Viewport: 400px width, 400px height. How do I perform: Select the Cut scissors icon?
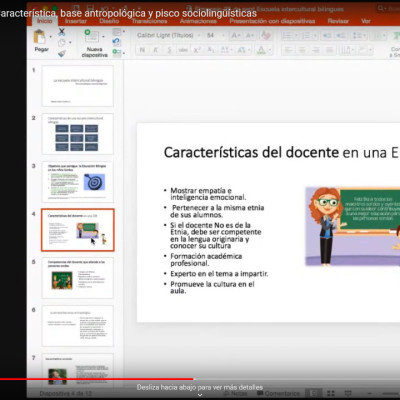[62, 32]
